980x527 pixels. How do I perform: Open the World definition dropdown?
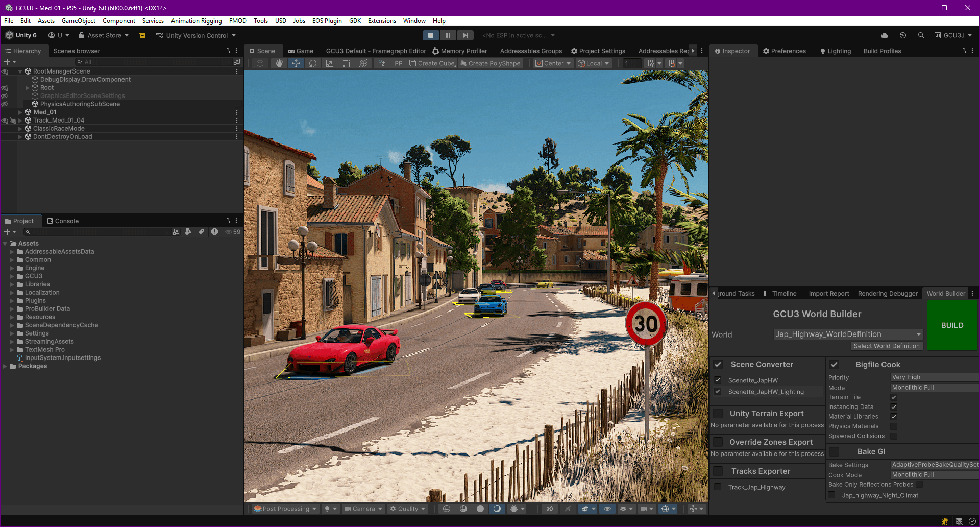[848, 334]
